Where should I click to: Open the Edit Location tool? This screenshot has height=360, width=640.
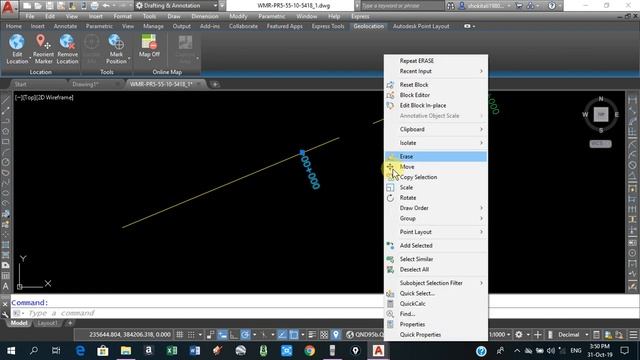[x=17, y=49]
